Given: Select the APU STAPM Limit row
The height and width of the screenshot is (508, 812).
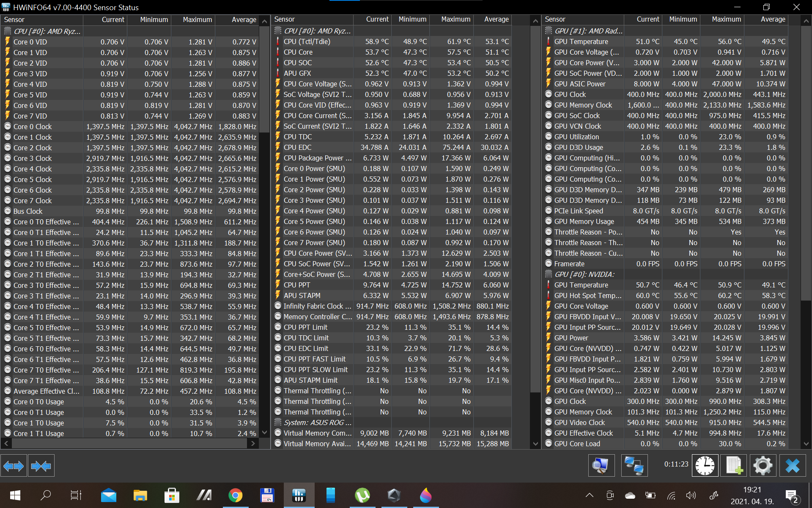Looking at the screenshot, I should point(391,380).
